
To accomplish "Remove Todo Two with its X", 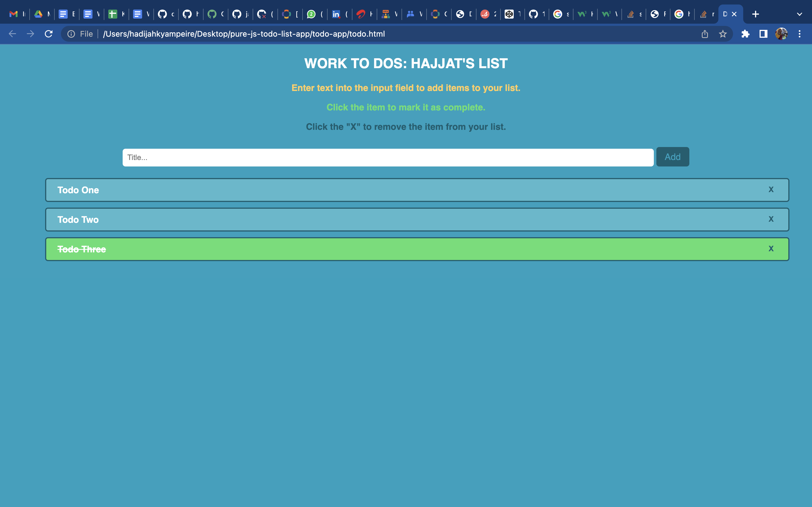I will coord(771,219).
